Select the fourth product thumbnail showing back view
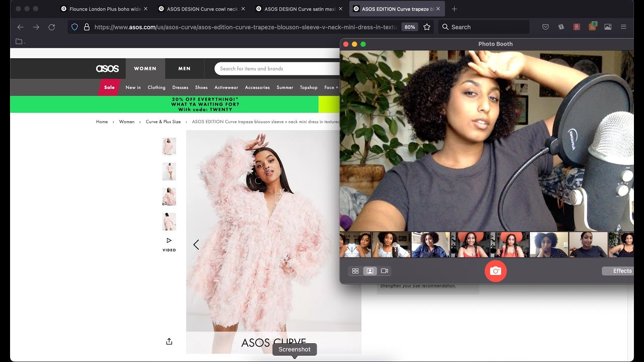644x362 pixels. pos(169,222)
